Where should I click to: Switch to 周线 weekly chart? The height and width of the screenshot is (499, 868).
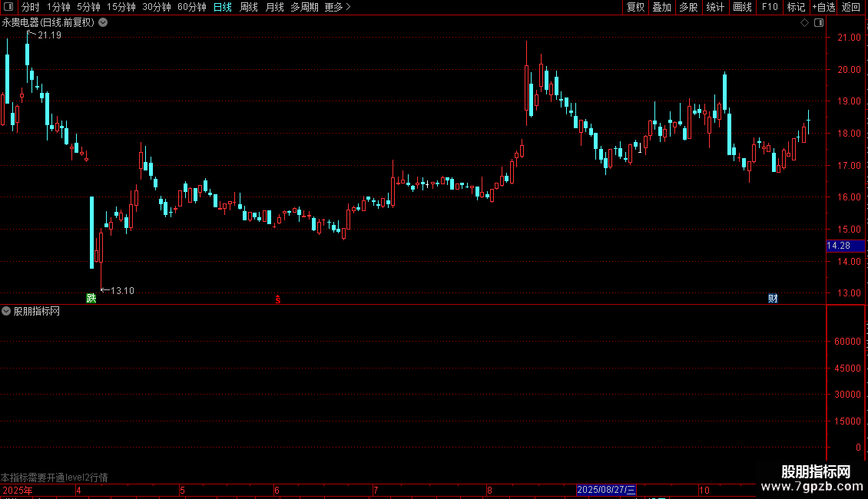click(x=249, y=7)
